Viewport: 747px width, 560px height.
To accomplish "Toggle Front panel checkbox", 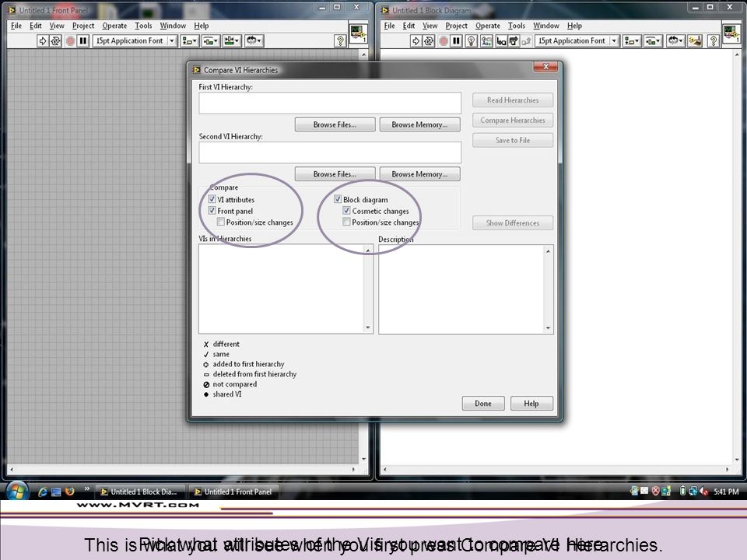I will (212, 211).
